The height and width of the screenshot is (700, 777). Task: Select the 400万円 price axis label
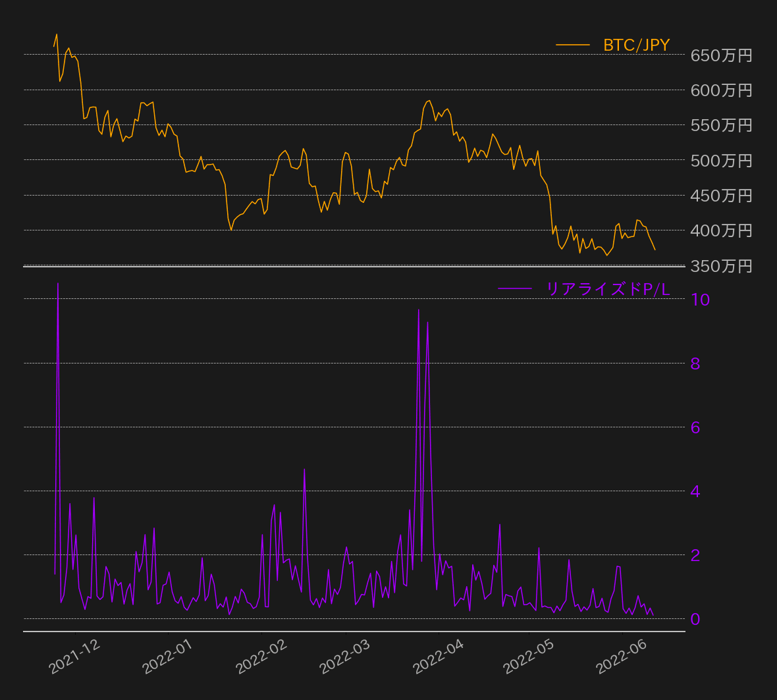tap(721, 230)
